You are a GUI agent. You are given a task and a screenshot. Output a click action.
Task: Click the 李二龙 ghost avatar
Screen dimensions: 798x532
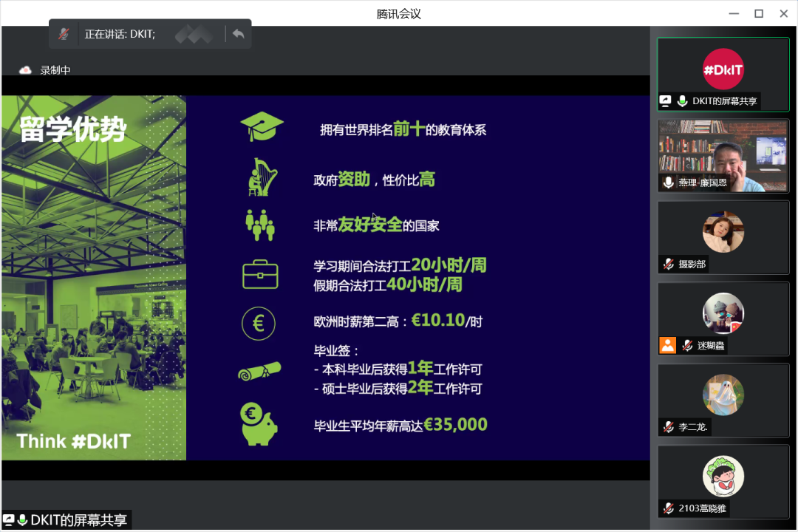(723, 395)
